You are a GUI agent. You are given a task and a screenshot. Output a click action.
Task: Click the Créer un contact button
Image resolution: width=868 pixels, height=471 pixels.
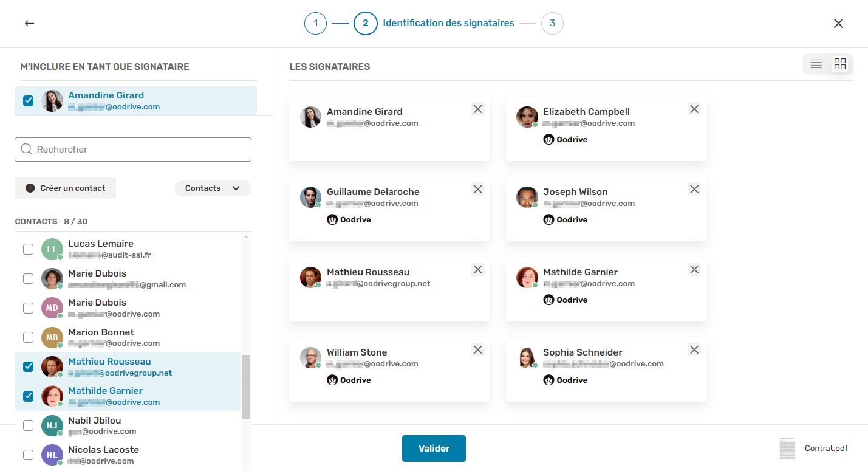pyautogui.click(x=66, y=188)
